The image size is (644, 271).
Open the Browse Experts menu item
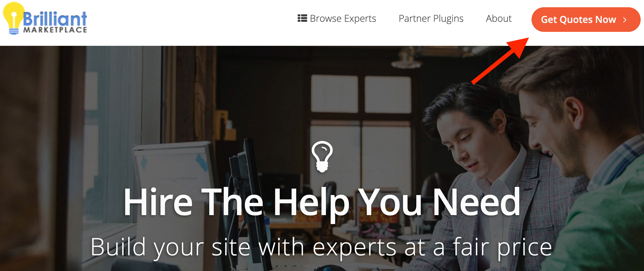click(x=337, y=18)
